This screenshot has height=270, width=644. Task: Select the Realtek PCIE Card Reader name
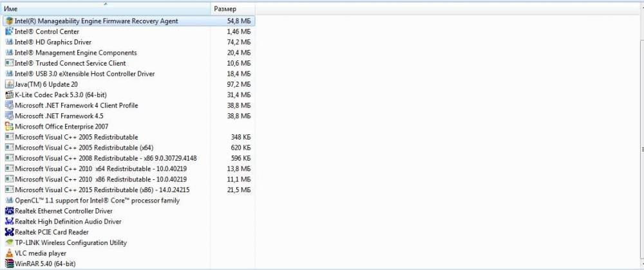52,232
